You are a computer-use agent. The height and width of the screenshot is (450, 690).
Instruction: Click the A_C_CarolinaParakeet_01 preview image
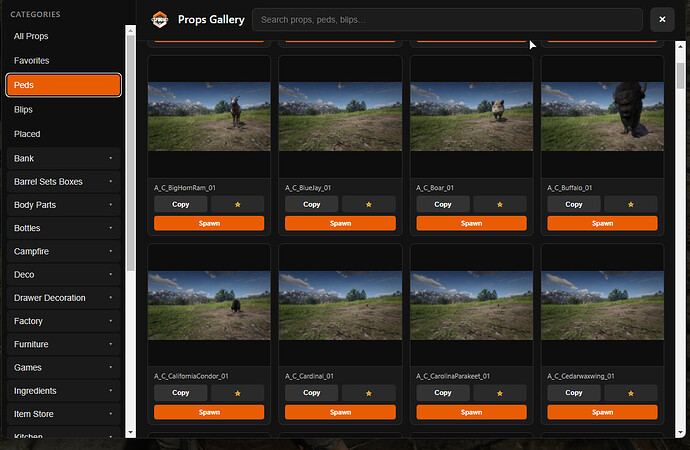[x=471, y=305]
